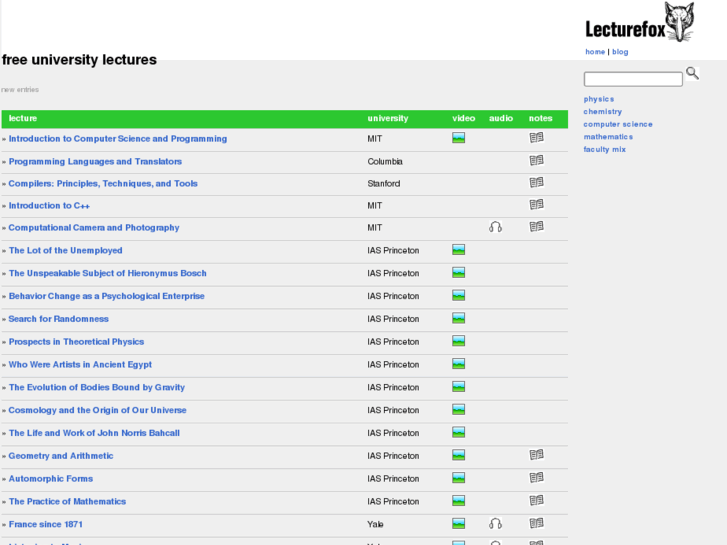Watch video for Prospects in Theoretical Physics
Screen dimensions: 727x545
[458, 341]
